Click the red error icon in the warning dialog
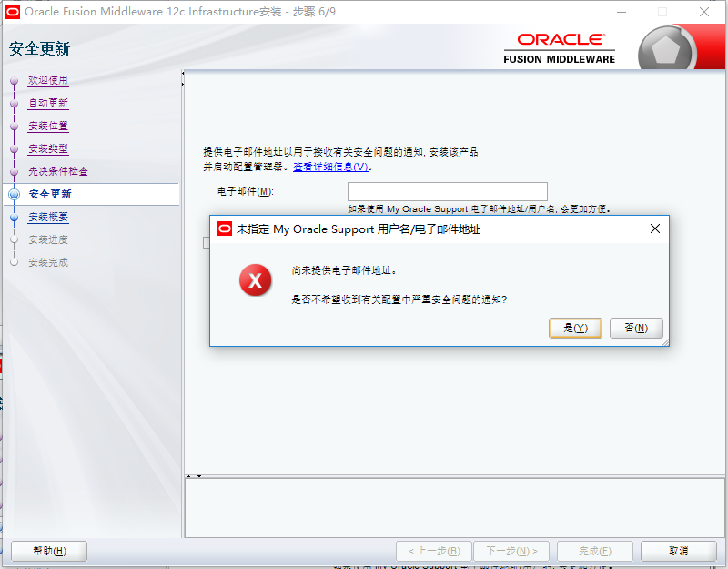This screenshot has height=569, width=728. click(255, 280)
